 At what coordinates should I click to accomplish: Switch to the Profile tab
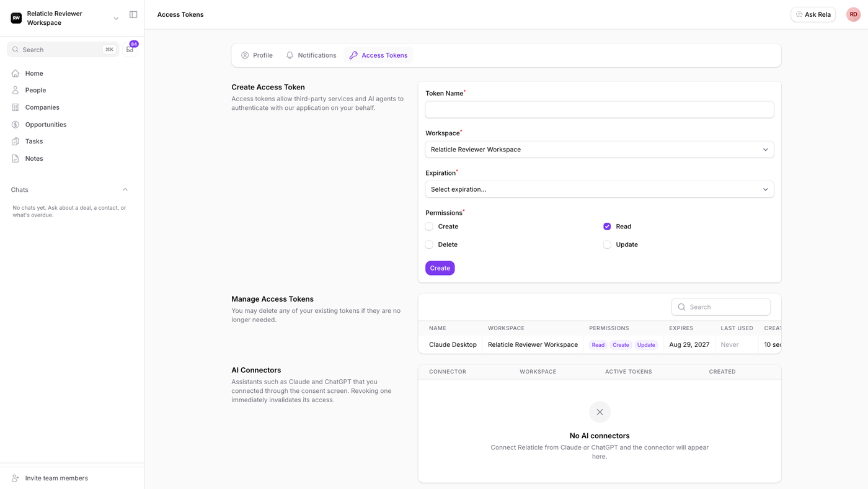click(257, 55)
